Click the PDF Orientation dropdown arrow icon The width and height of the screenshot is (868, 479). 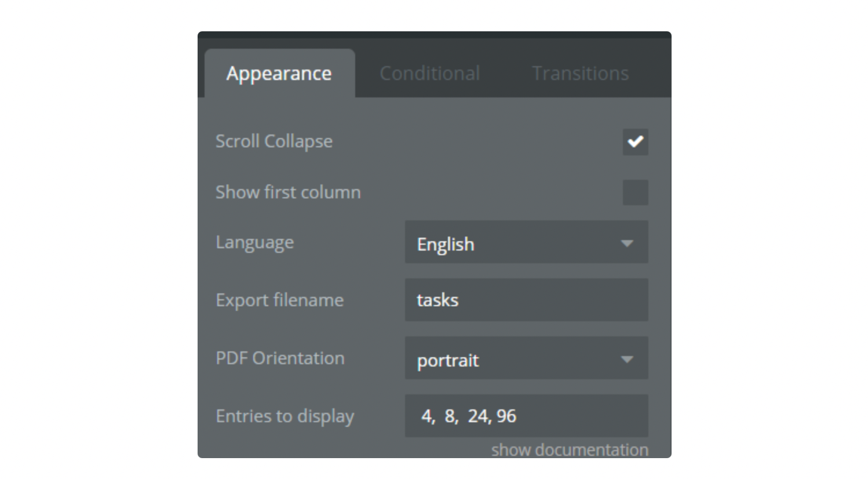(627, 360)
